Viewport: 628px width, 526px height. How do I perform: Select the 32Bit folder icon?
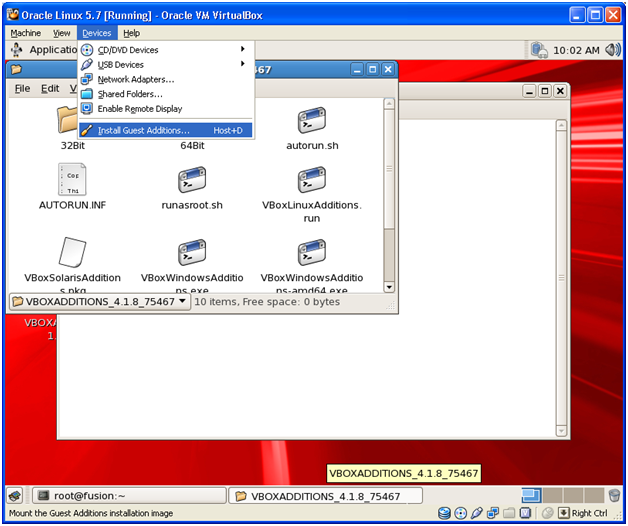point(68,119)
